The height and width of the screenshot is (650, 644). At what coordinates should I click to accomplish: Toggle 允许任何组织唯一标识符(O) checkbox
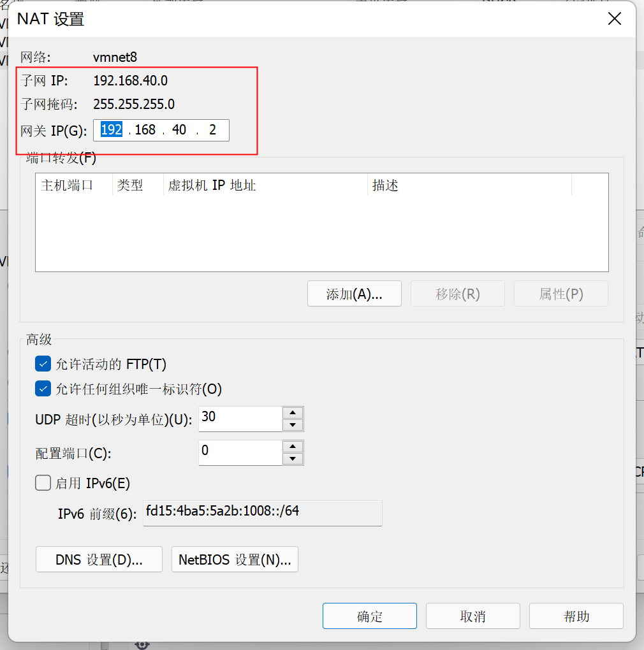(x=43, y=389)
